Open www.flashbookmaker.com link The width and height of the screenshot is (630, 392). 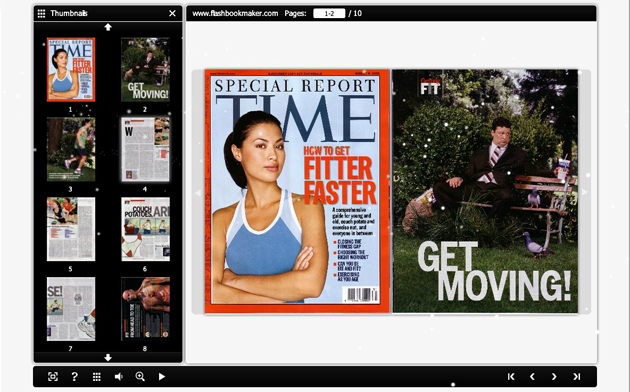click(x=235, y=13)
